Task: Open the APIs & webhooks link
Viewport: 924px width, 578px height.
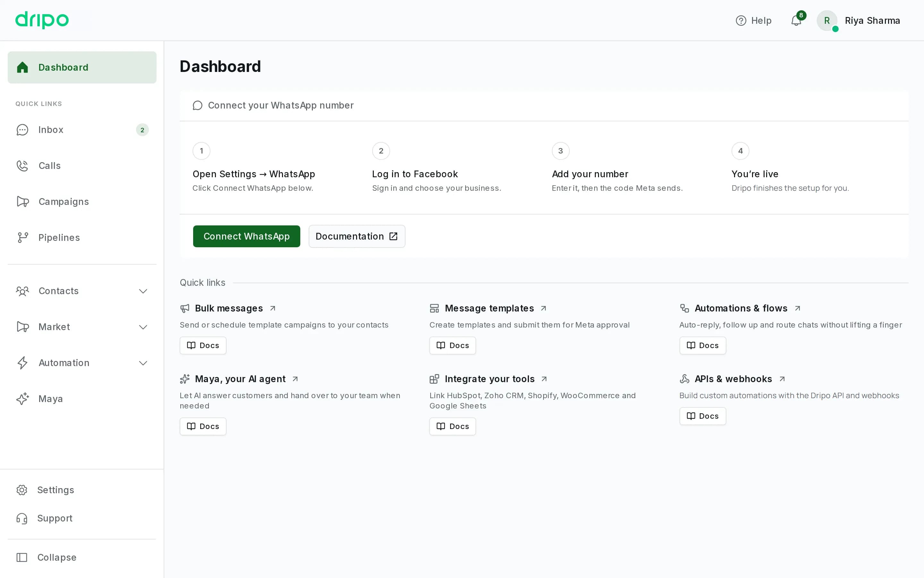Action: [733, 379]
